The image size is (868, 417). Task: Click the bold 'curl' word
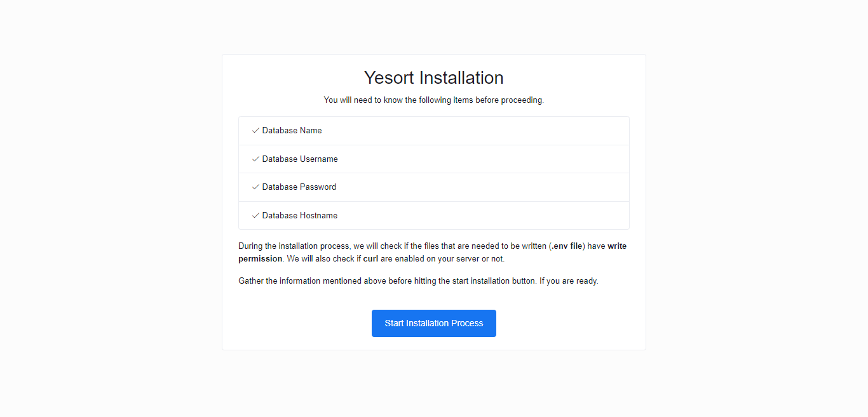tap(370, 259)
